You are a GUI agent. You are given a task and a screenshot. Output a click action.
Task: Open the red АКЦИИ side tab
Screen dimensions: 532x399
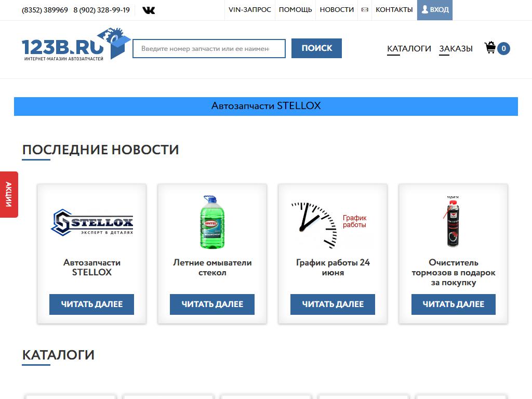click(x=9, y=194)
